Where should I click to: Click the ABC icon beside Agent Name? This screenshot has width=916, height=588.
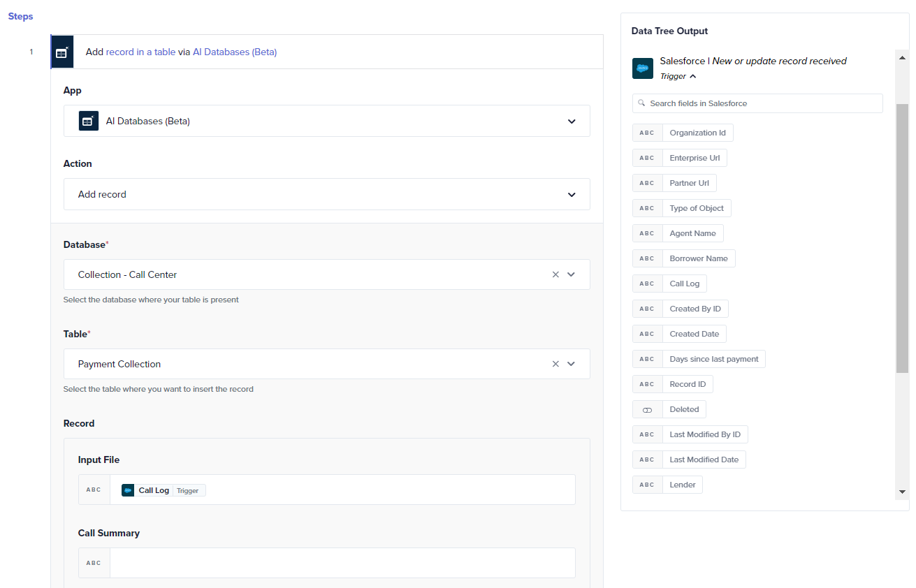pos(647,233)
